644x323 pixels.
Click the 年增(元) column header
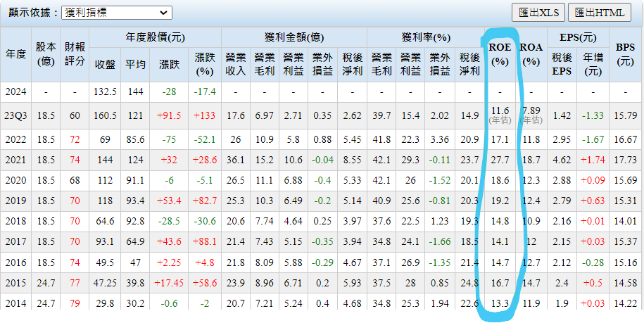pos(593,64)
